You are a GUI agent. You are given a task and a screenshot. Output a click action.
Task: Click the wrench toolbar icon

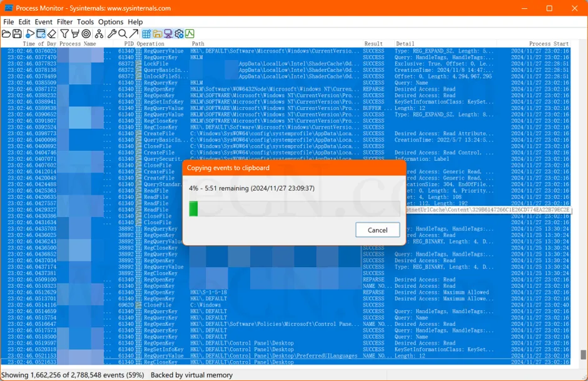[x=112, y=34]
